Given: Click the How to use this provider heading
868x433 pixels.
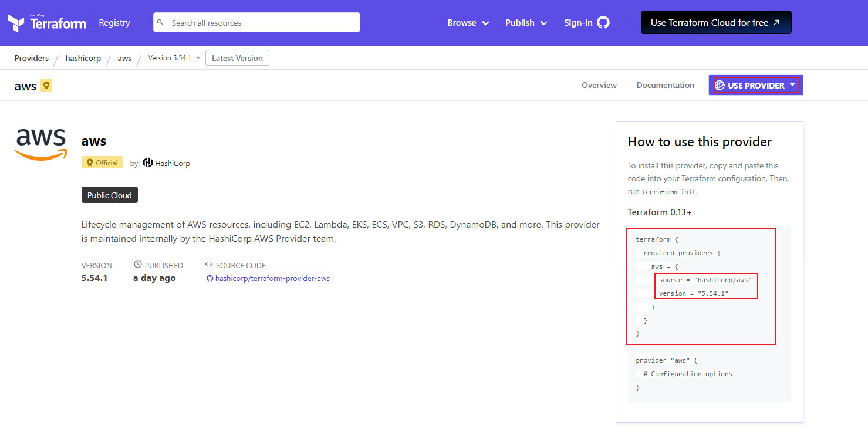Looking at the screenshot, I should point(700,142).
